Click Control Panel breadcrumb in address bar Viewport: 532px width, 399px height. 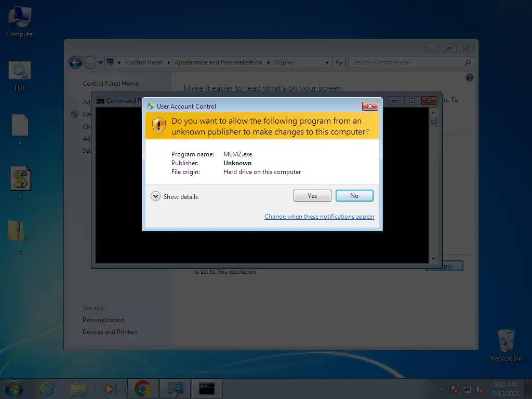pos(143,62)
